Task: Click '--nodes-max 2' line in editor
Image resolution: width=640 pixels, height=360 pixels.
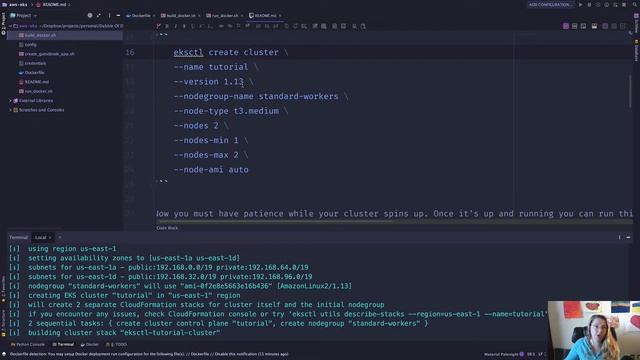Action: [x=211, y=155]
